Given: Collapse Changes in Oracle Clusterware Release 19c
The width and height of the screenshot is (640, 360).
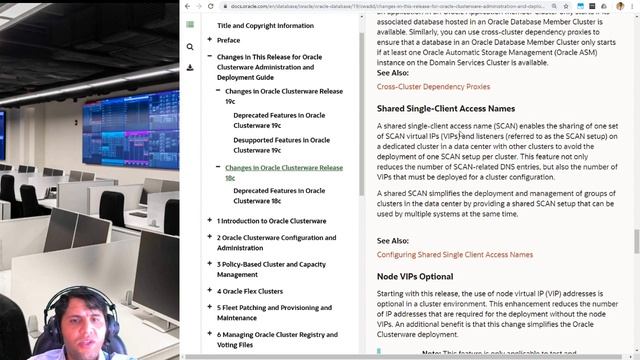Looking at the screenshot, I should click(x=218, y=91).
